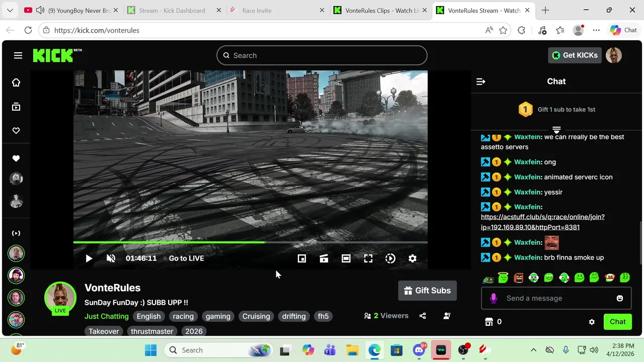Focus the Send a message field

click(556, 298)
